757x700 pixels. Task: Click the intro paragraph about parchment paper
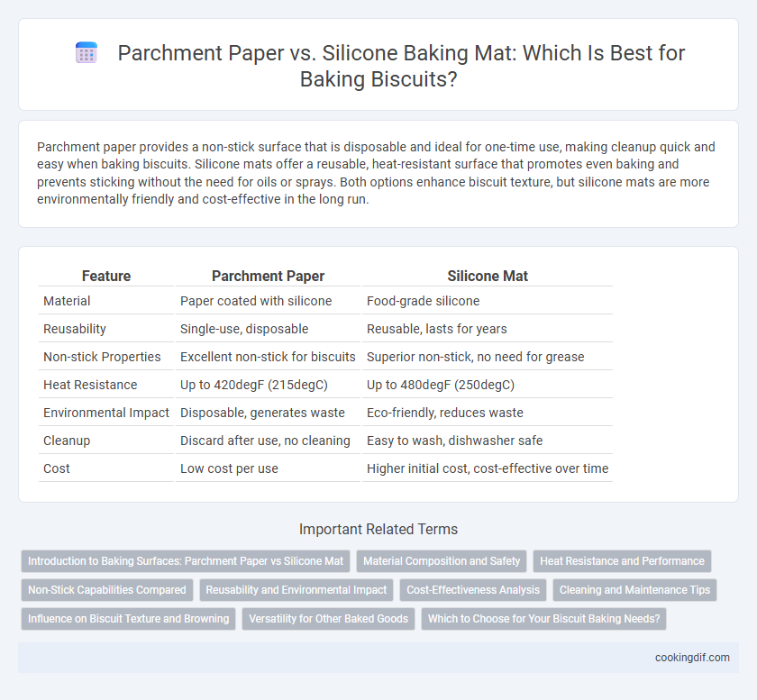tap(378, 173)
